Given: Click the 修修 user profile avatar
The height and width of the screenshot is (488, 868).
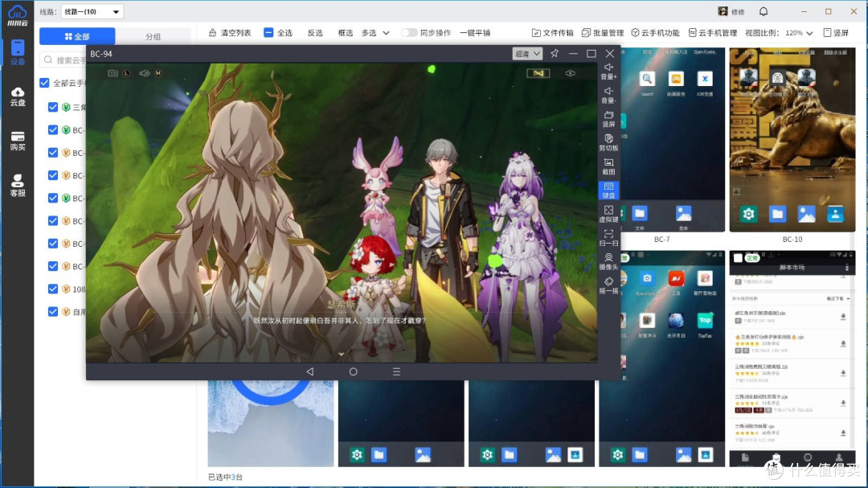Looking at the screenshot, I should click(723, 11).
